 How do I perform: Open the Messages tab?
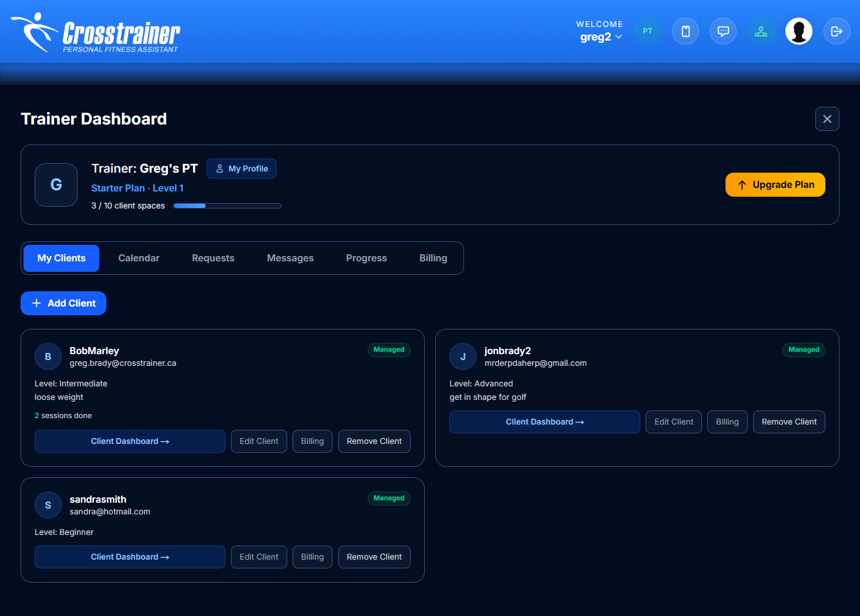(290, 258)
